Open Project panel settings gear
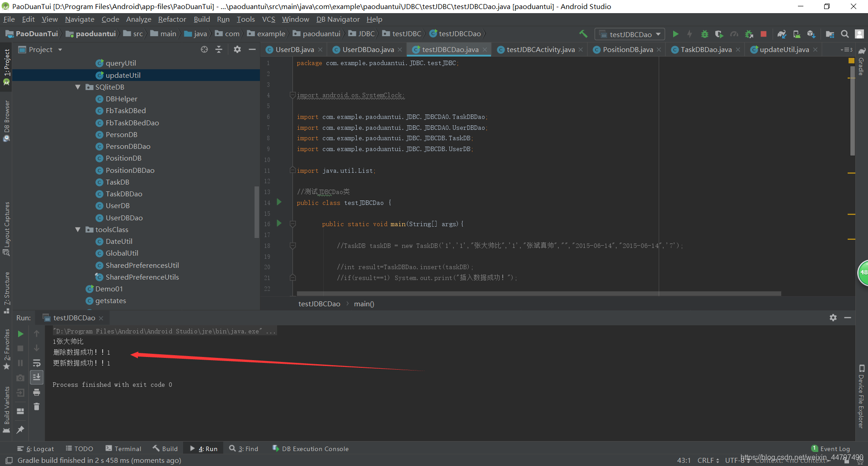 point(237,49)
